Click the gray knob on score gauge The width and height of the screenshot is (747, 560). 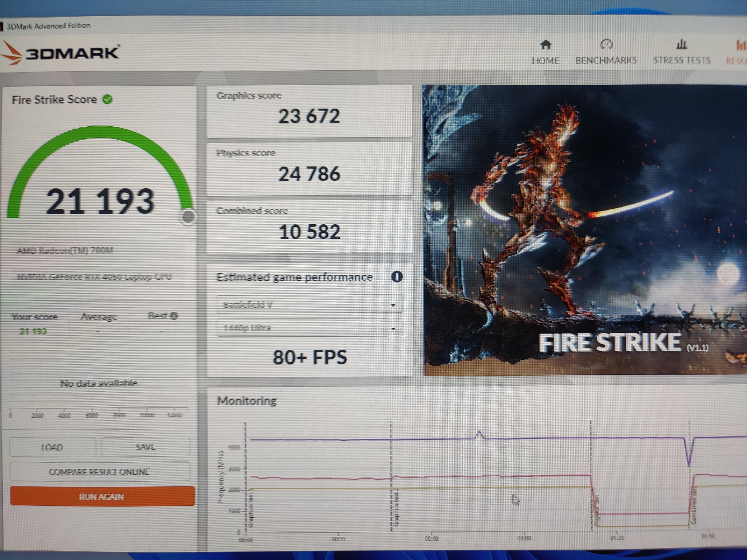pos(189,217)
